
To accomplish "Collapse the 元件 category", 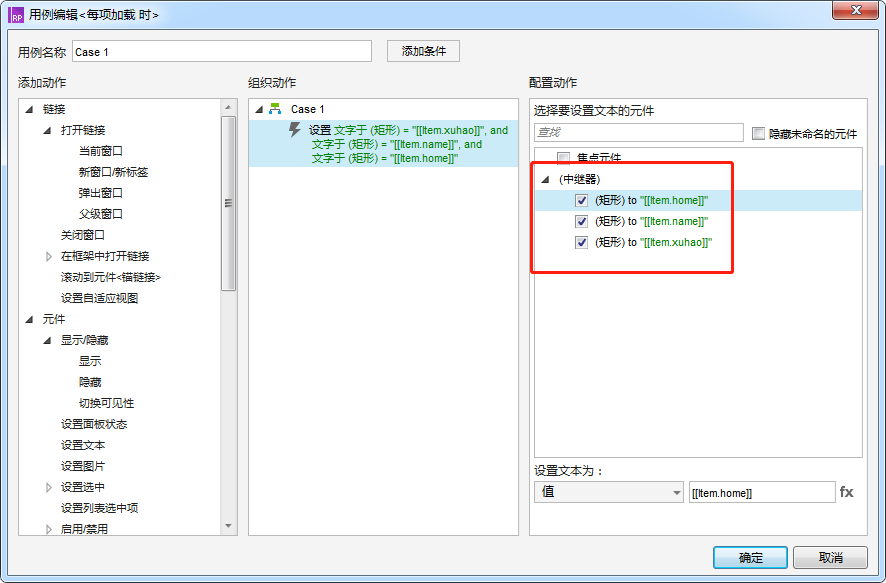I will pyautogui.click(x=29, y=319).
